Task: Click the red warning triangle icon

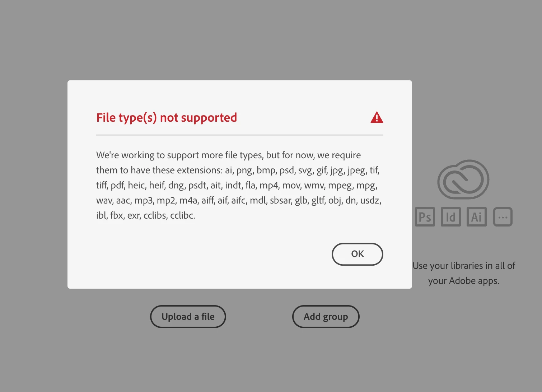Action: coord(377,117)
